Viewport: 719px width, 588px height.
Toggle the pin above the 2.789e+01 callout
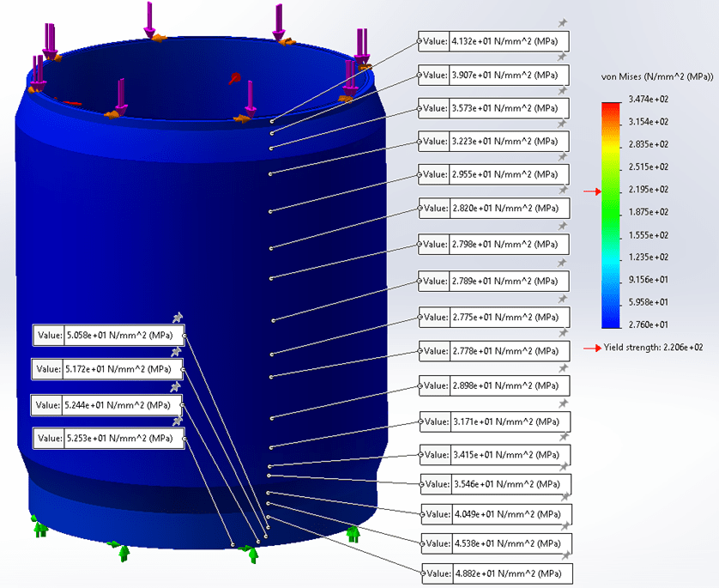[563, 264]
